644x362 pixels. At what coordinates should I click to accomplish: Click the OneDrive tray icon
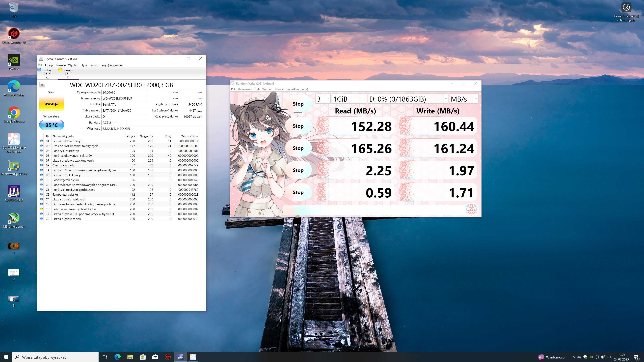(579, 357)
